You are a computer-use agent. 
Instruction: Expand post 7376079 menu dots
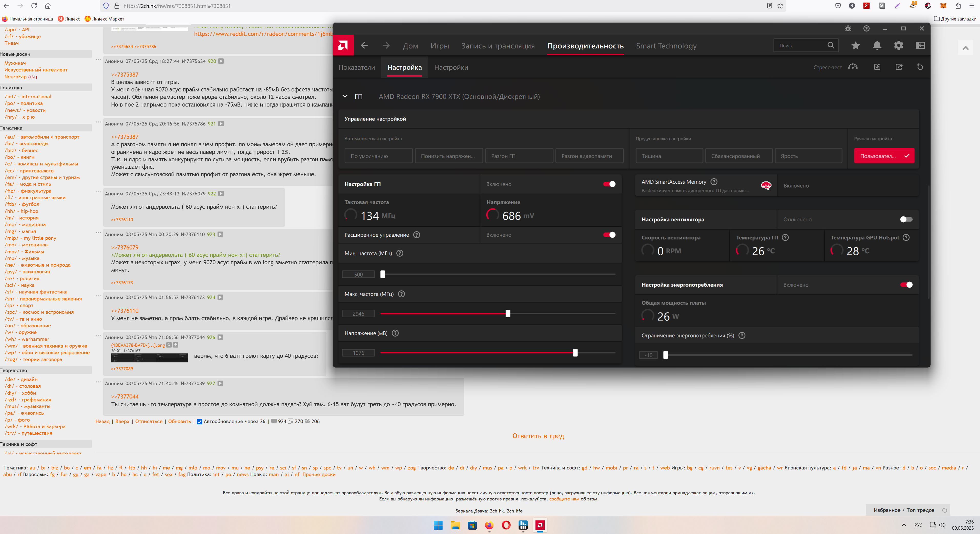pyautogui.click(x=99, y=192)
